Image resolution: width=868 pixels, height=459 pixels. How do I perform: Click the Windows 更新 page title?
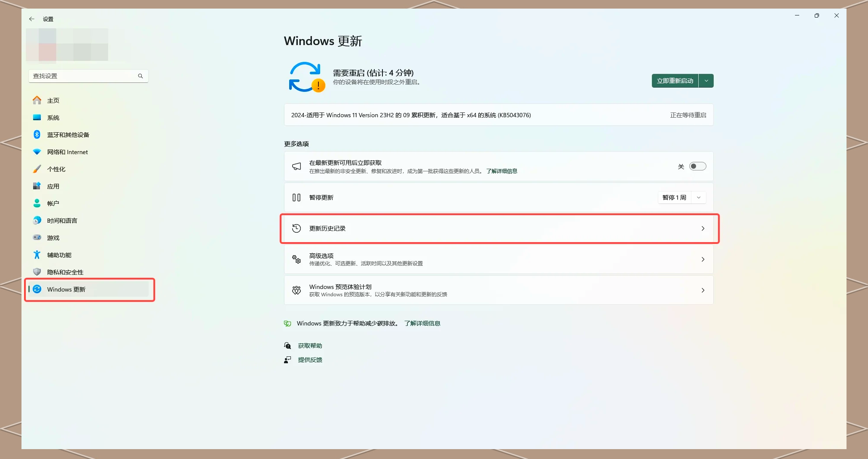click(323, 41)
